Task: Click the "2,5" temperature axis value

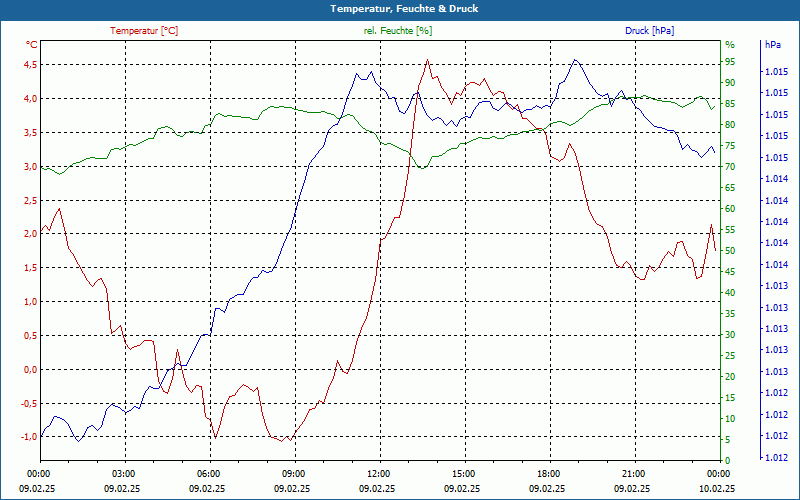Action: click(x=31, y=201)
